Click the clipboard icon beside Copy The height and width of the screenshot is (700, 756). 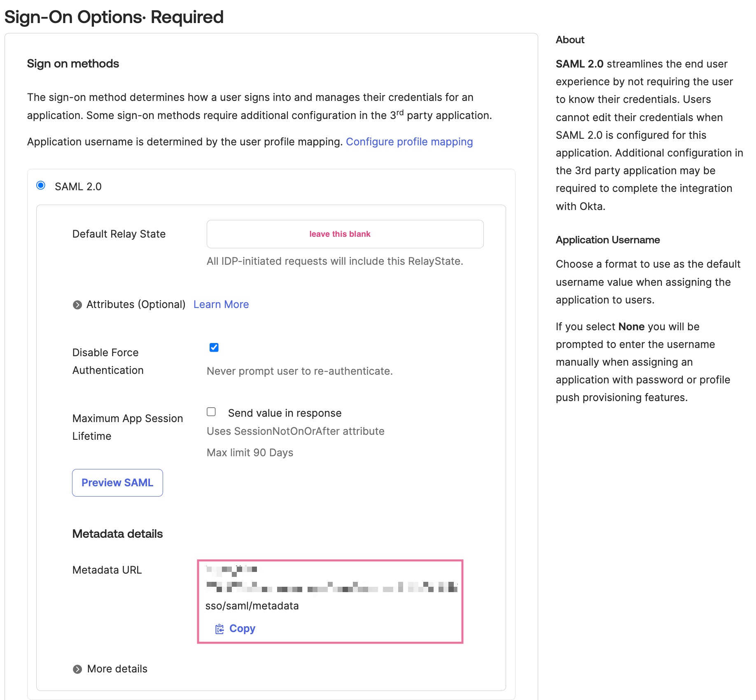click(219, 629)
